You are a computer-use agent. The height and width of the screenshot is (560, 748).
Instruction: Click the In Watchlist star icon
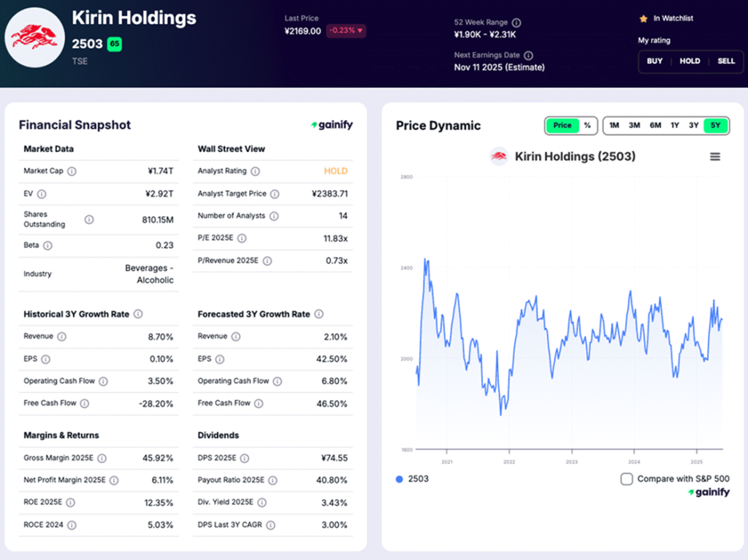coord(644,18)
